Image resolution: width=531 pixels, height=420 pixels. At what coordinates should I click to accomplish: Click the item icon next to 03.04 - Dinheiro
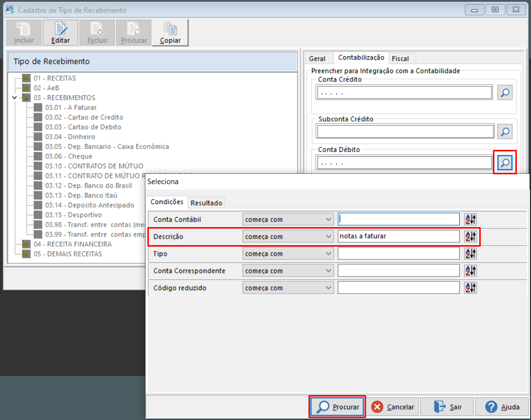(38, 137)
